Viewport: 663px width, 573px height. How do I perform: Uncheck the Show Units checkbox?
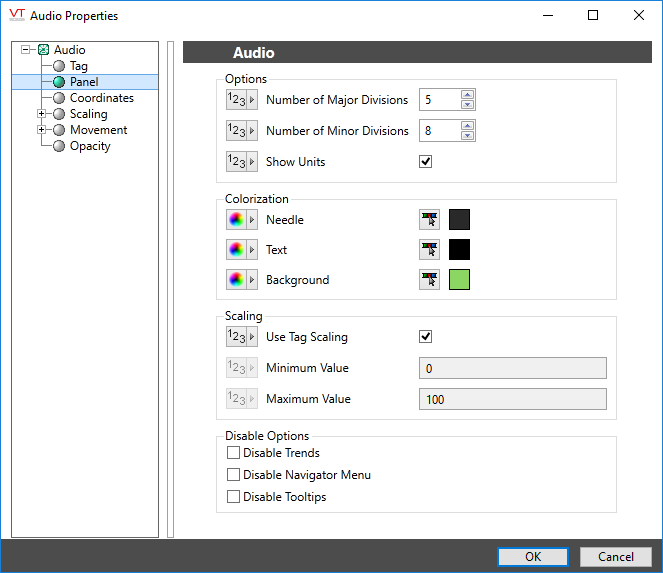(426, 162)
